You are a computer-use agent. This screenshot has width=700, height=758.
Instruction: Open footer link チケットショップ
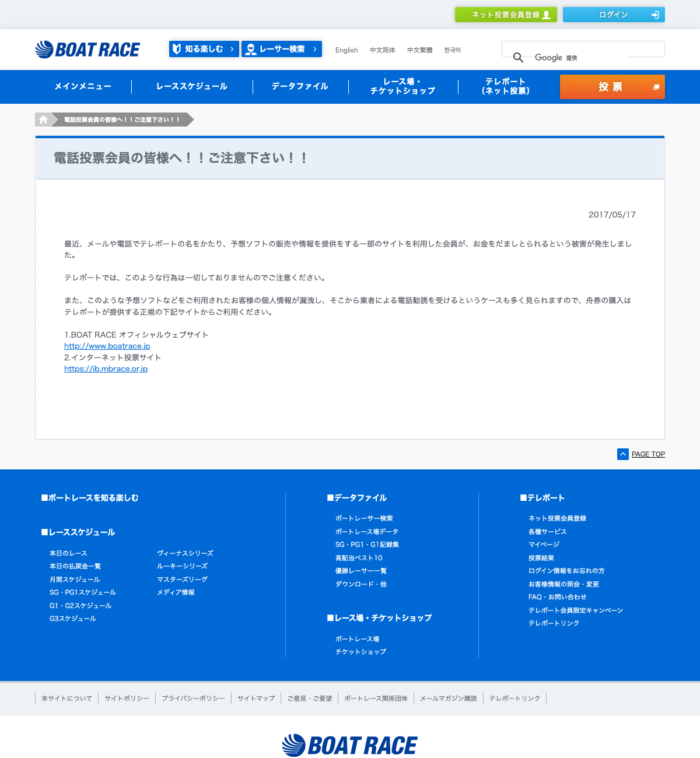click(x=361, y=652)
